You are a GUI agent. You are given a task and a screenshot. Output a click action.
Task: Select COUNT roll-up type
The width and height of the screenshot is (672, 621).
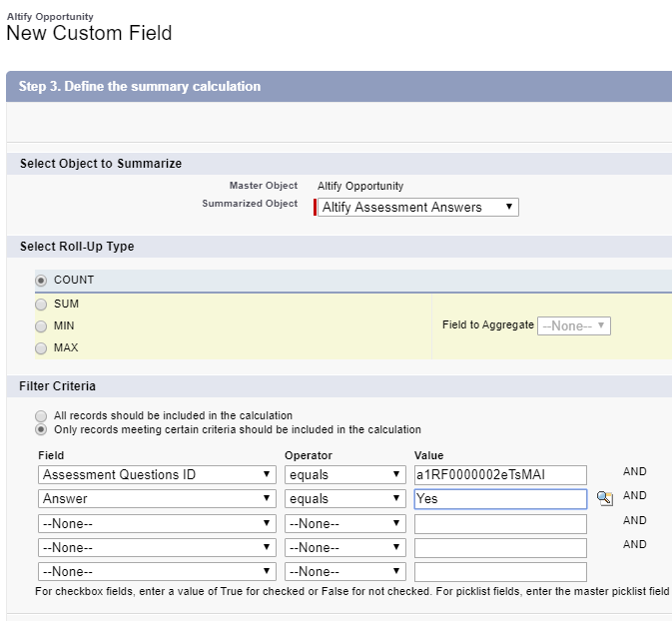[x=41, y=281]
